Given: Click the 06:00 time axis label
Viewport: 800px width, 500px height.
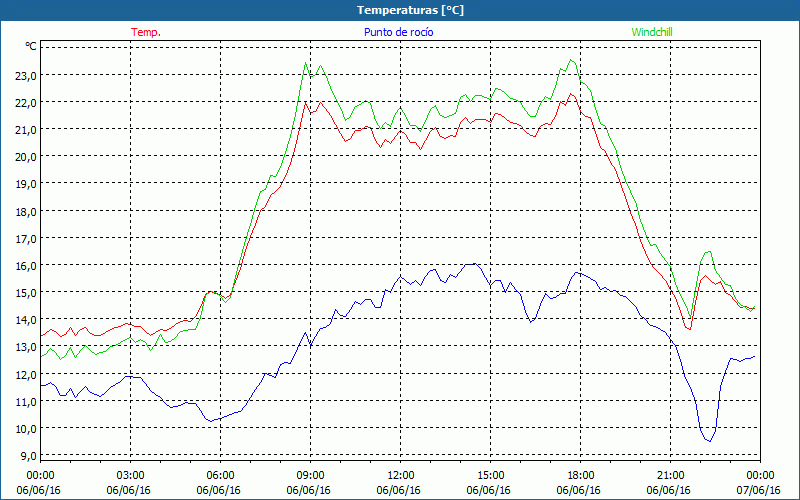Looking at the screenshot, I should point(220,476).
